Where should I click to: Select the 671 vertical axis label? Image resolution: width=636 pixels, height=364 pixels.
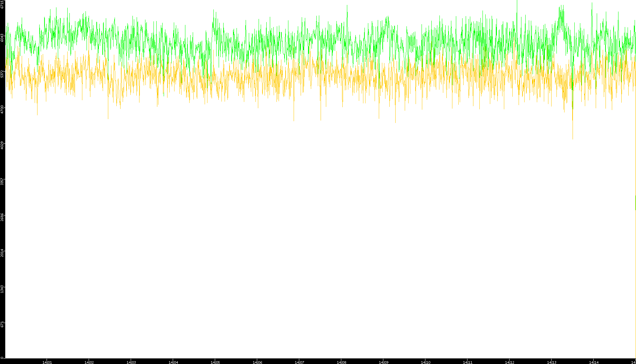[x=2, y=324]
